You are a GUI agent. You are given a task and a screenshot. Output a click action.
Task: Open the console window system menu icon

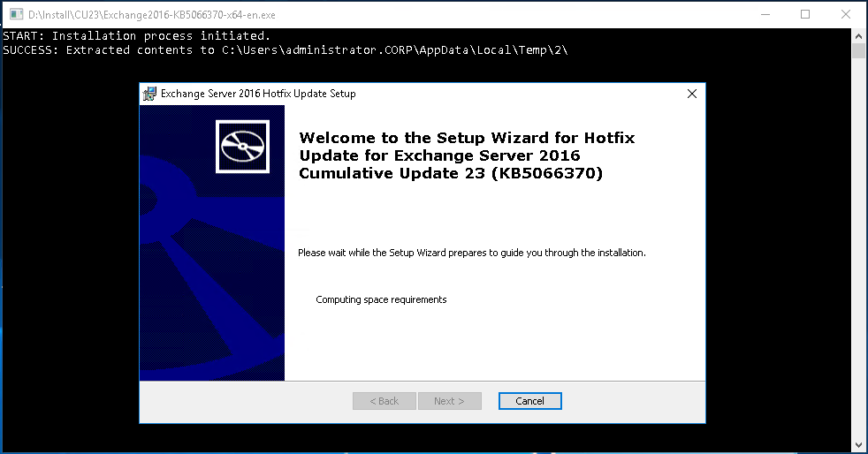[15, 14]
